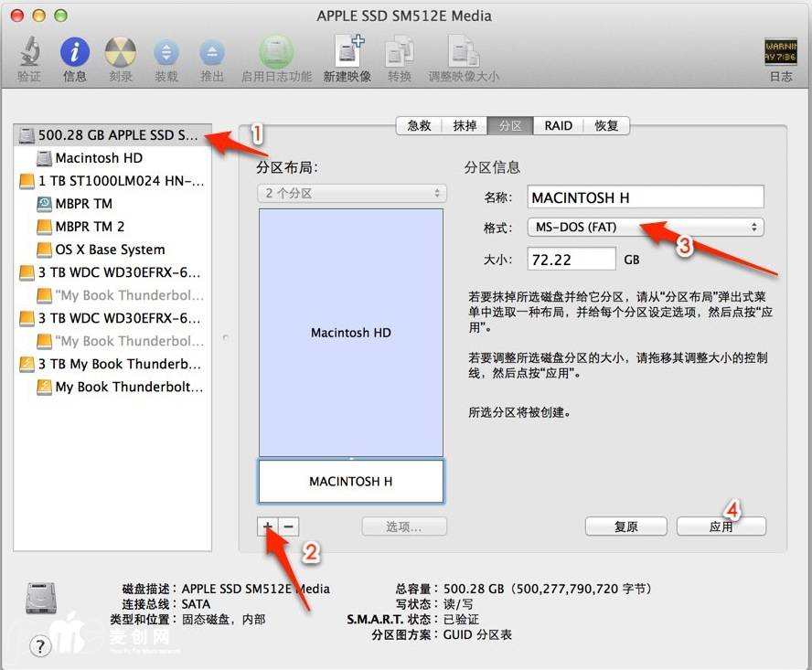Open the 分区布局 2 个分区 dropdown
812x670 pixels.
[351, 194]
